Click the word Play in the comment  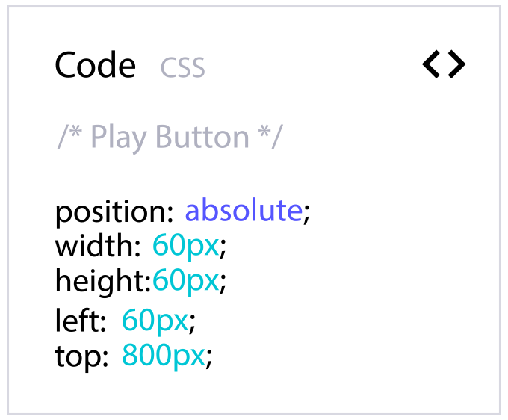tap(118, 138)
